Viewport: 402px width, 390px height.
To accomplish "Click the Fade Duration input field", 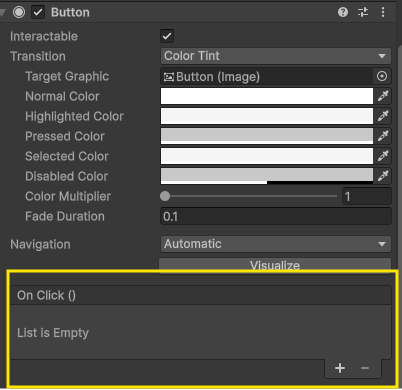I will click(276, 216).
